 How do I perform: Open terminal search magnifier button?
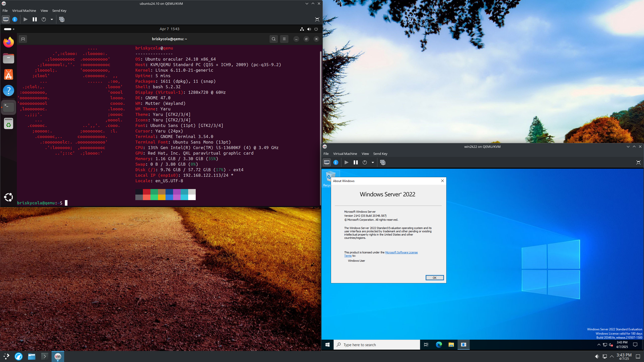[273, 39]
